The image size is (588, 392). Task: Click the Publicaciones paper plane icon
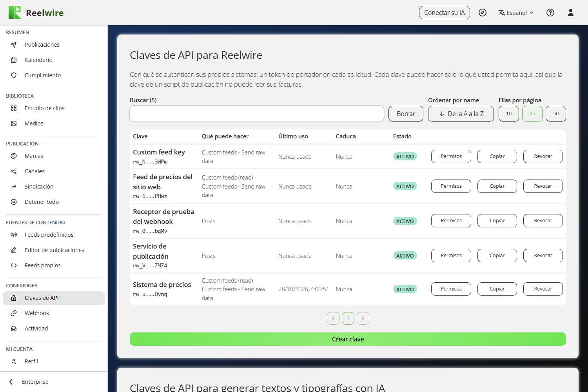14,45
